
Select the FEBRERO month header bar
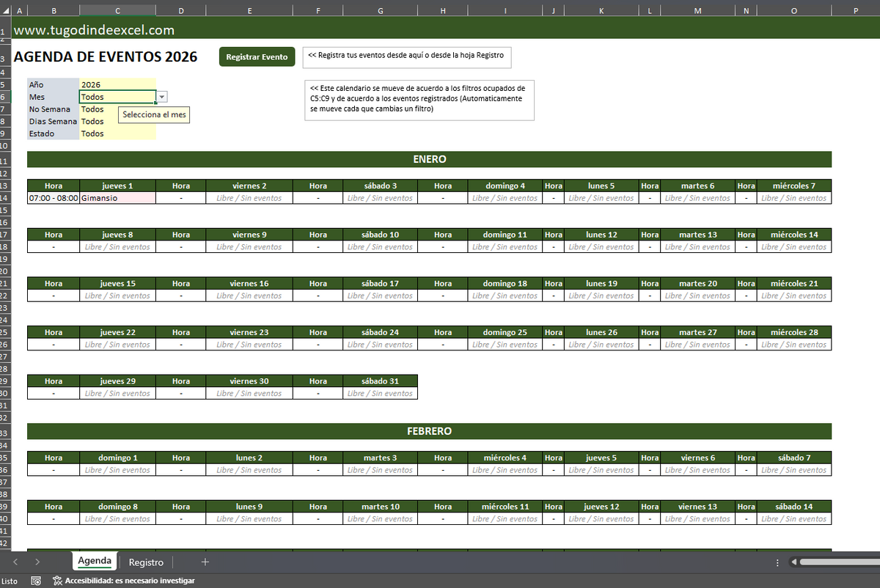point(429,431)
